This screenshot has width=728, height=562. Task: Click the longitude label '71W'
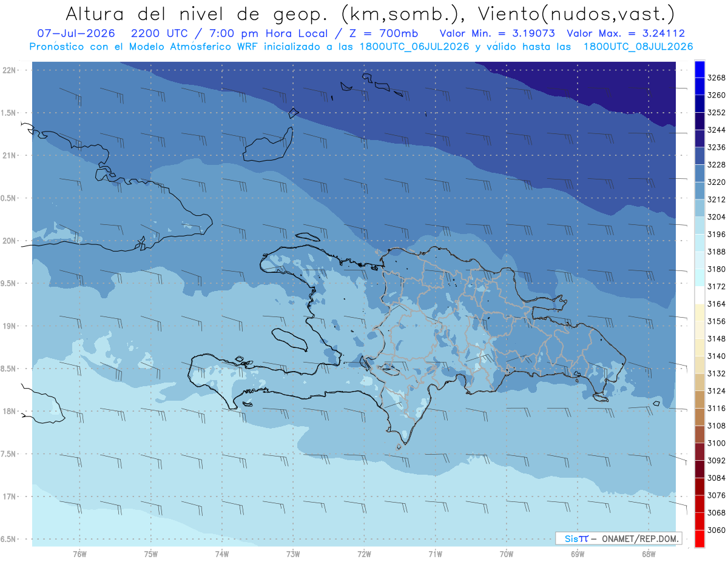tap(436, 554)
